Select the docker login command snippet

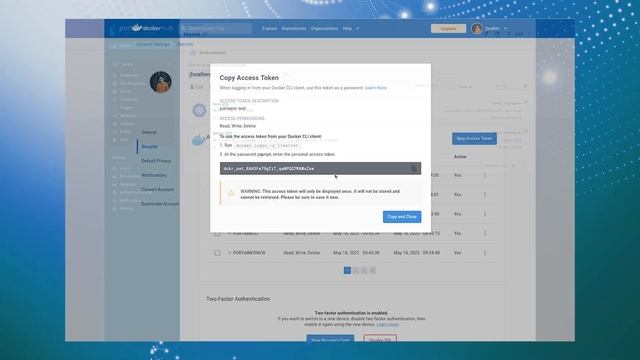[x=267, y=145]
